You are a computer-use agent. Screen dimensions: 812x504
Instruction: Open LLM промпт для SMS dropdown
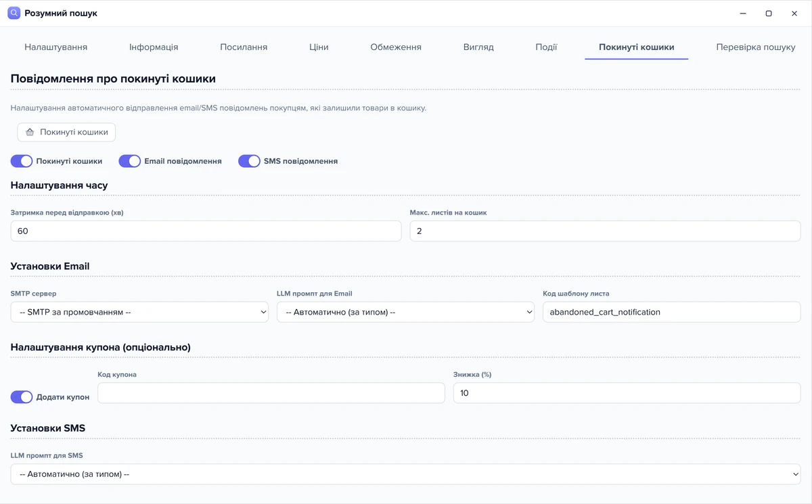click(405, 474)
